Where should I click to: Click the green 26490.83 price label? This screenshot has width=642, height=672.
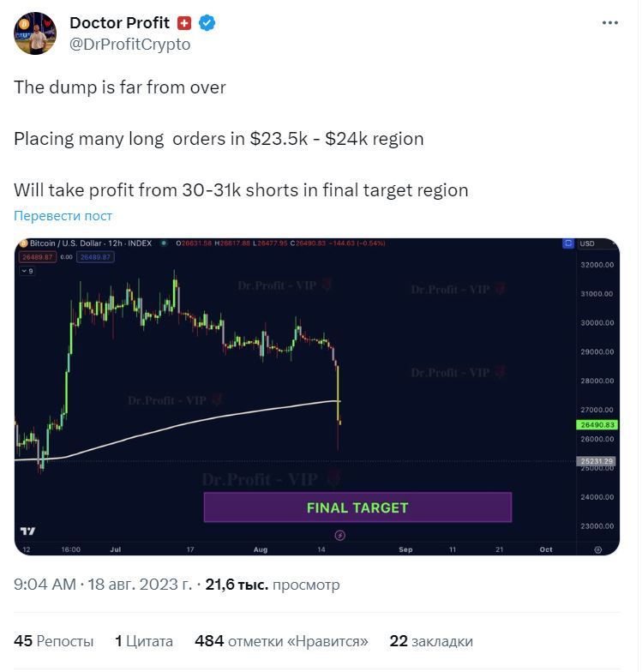pyautogui.click(x=597, y=425)
